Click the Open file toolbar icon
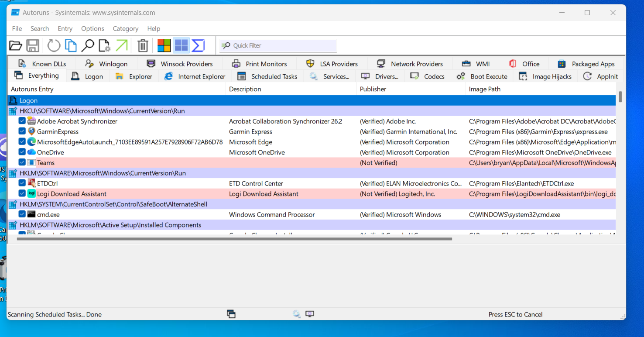Screen dimensions: 644x337 [x=16, y=45]
